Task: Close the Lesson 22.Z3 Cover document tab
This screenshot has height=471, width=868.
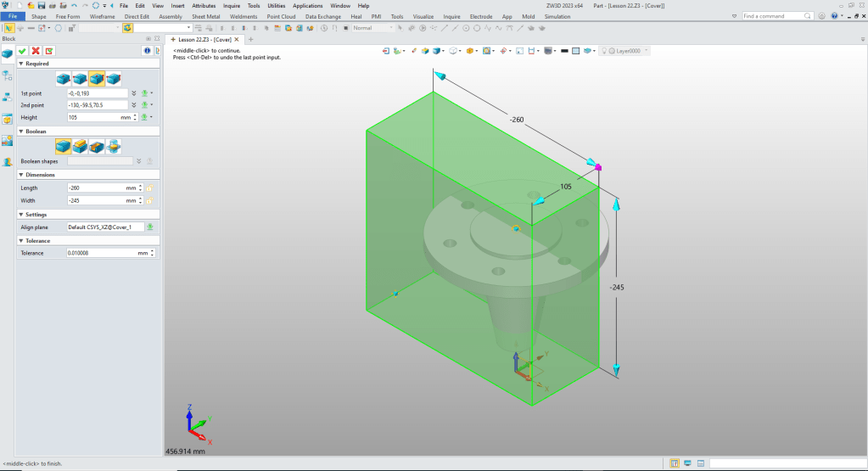Action: pos(238,39)
